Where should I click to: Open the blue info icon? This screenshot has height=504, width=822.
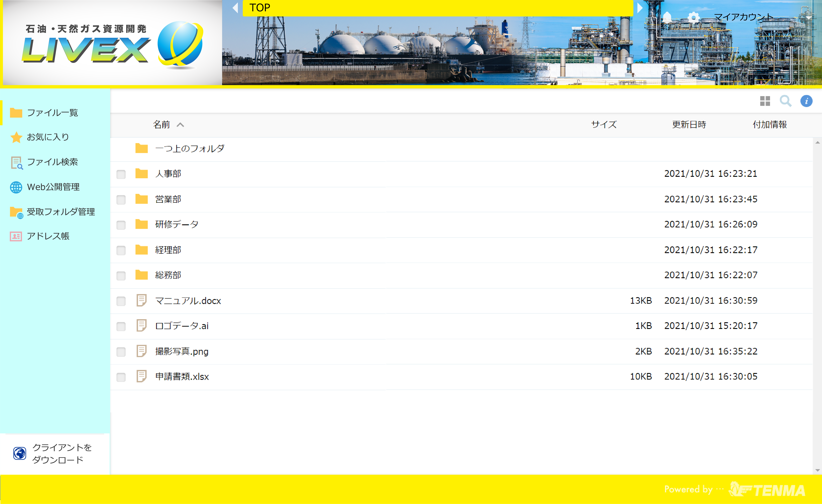pos(806,101)
